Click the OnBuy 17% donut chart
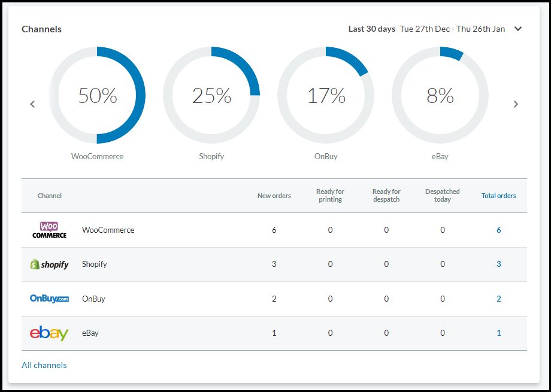This screenshot has width=551, height=392. tap(326, 95)
